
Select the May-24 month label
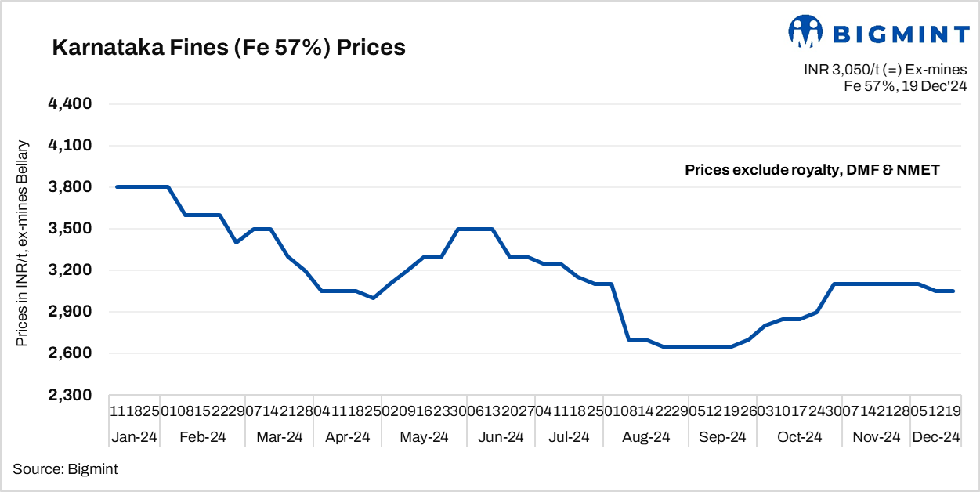click(x=425, y=437)
